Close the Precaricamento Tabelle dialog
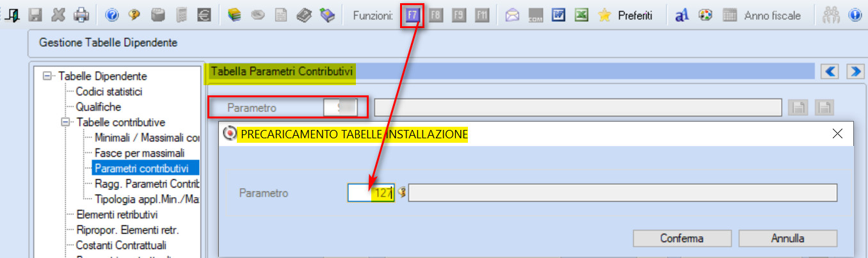The image size is (868, 258). tap(837, 134)
